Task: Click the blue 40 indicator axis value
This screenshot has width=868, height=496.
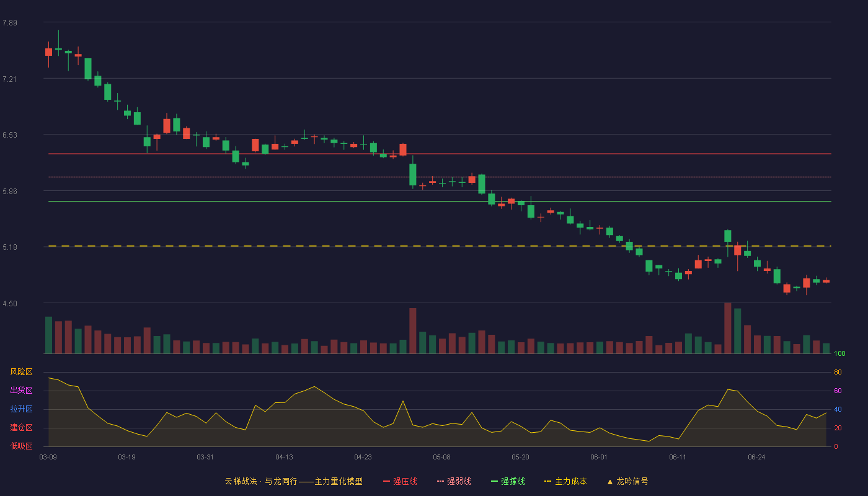Action: [x=838, y=409]
